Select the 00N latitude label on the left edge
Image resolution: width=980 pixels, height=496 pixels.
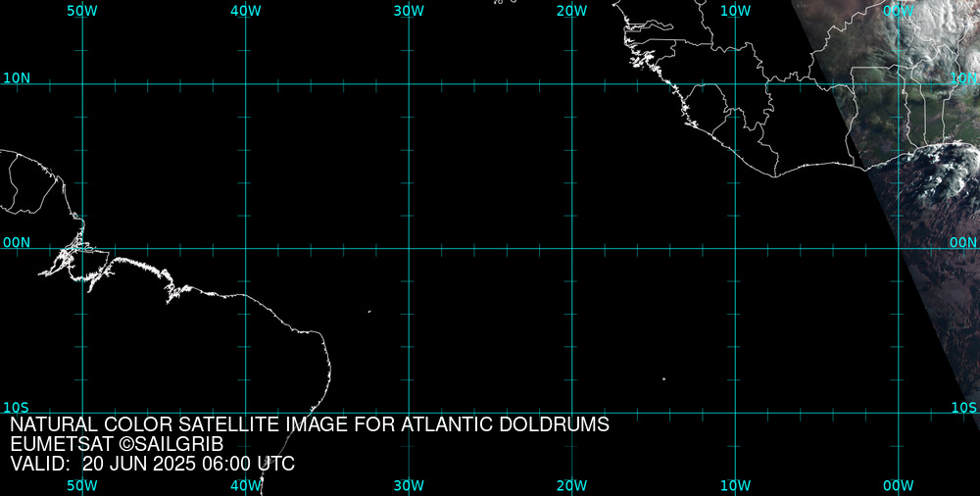(x=17, y=243)
